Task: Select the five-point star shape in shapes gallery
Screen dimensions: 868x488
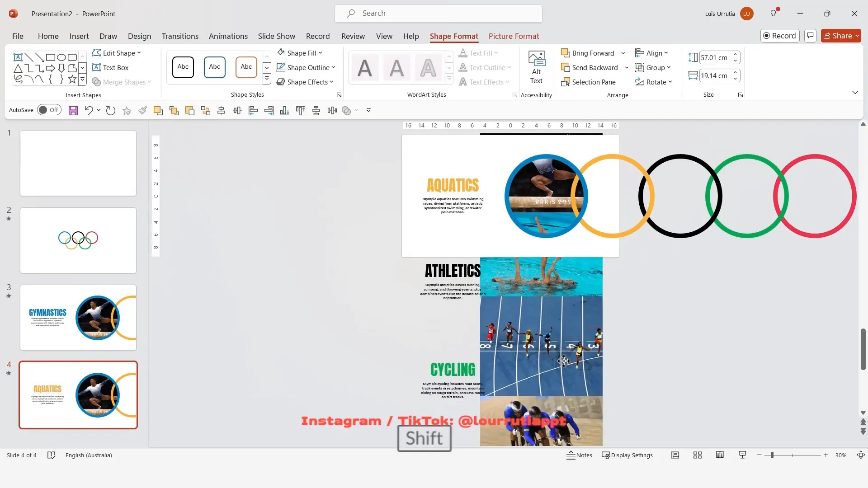Action: [x=72, y=80]
